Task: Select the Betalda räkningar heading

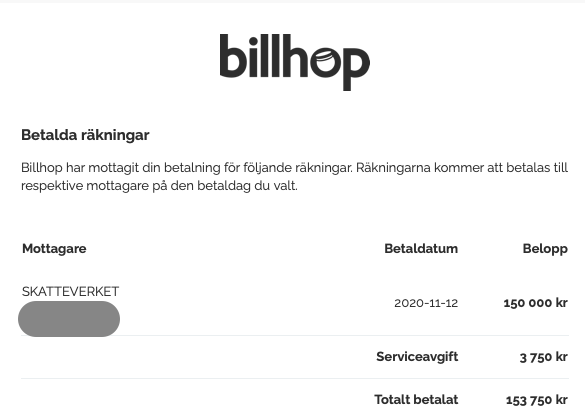Action: pos(85,135)
